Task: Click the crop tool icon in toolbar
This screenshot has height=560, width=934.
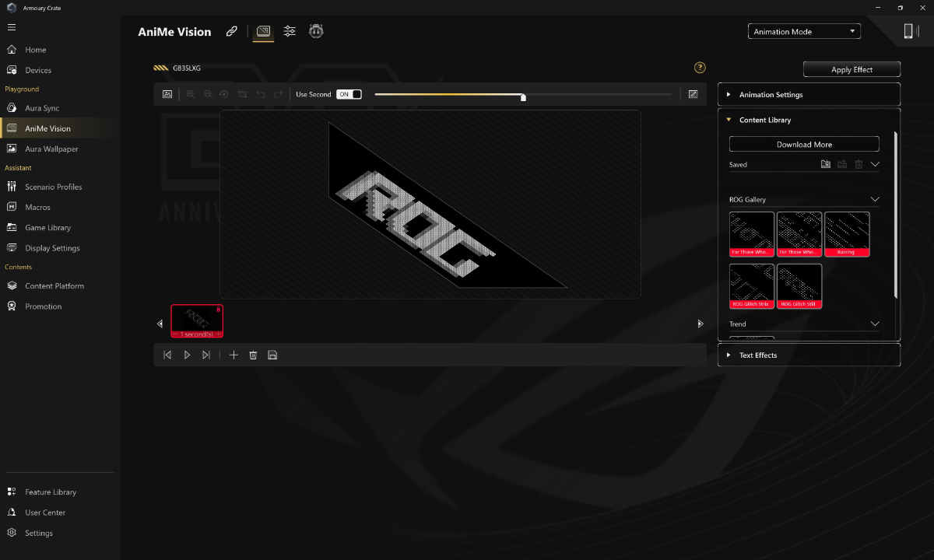Action: click(242, 94)
